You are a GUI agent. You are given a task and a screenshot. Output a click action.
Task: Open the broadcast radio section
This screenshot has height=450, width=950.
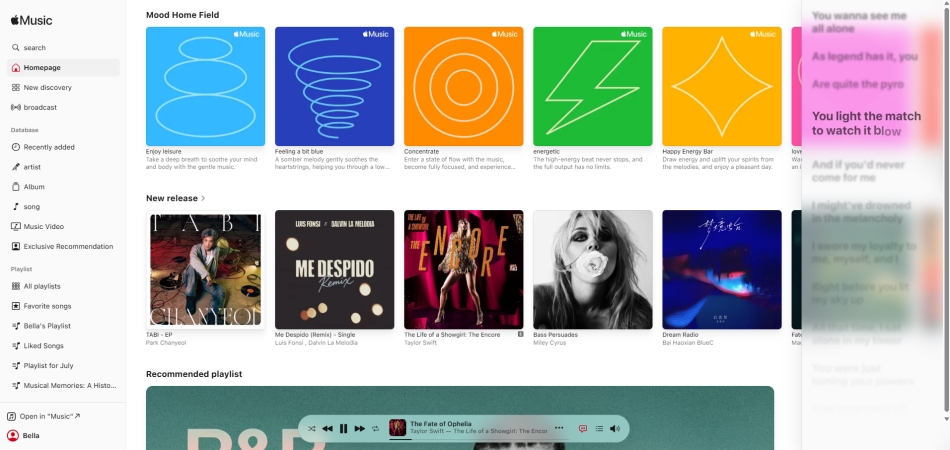coord(63,107)
